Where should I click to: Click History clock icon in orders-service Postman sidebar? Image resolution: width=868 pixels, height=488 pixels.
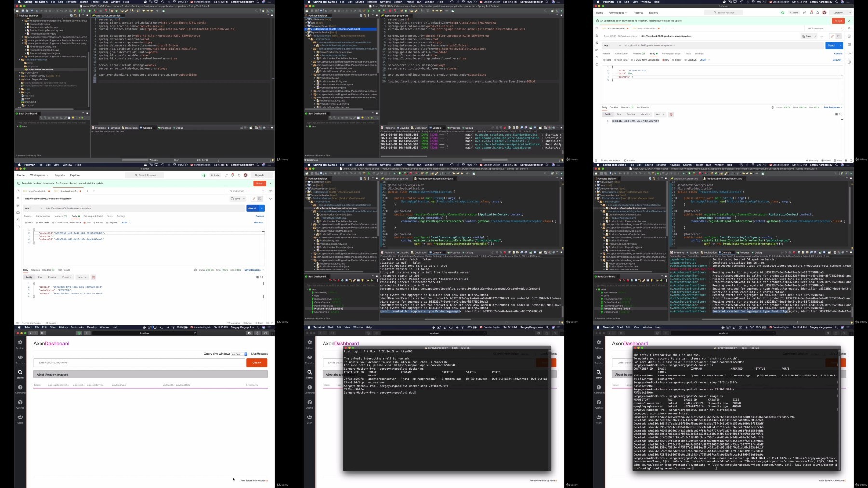(x=18, y=226)
